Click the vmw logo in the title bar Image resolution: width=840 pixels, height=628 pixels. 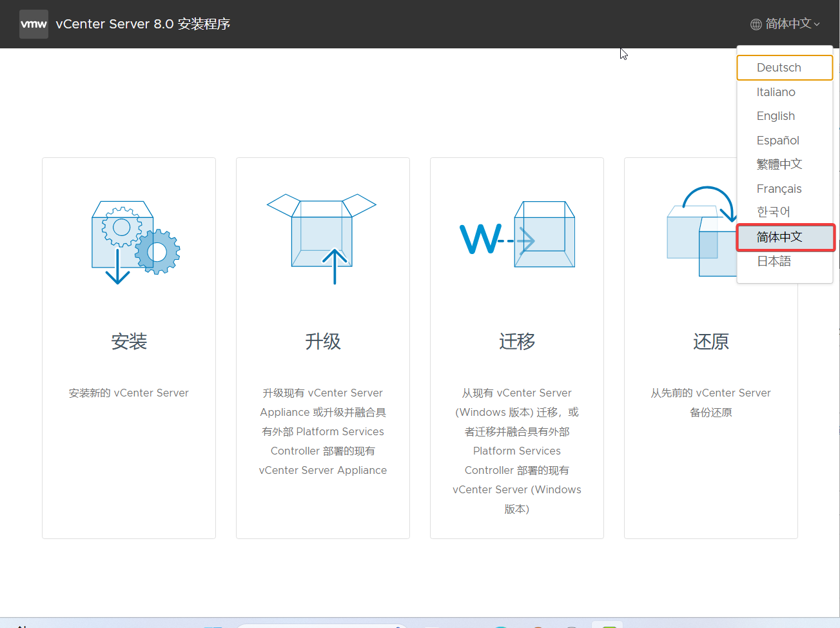(34, 24)
